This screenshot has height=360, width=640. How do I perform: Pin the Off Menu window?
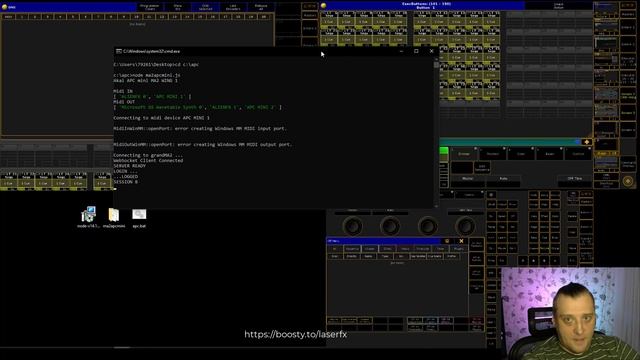[x=447, y=241]
